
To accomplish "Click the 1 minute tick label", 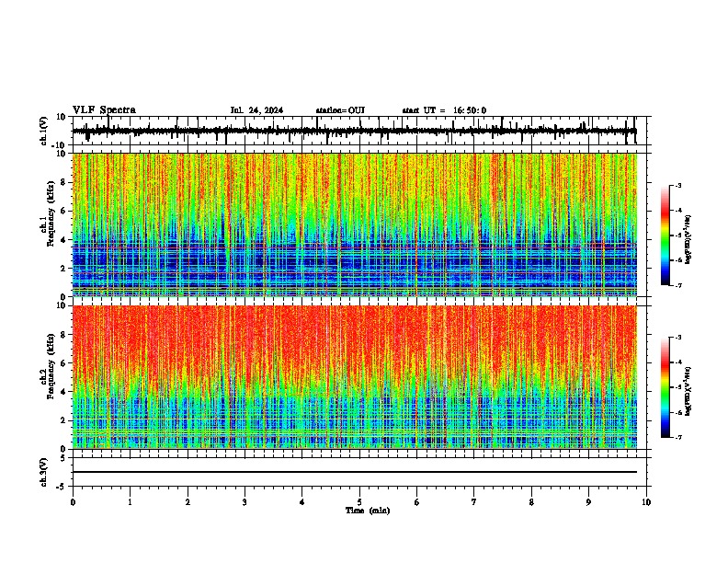I will tap(130, 502).
